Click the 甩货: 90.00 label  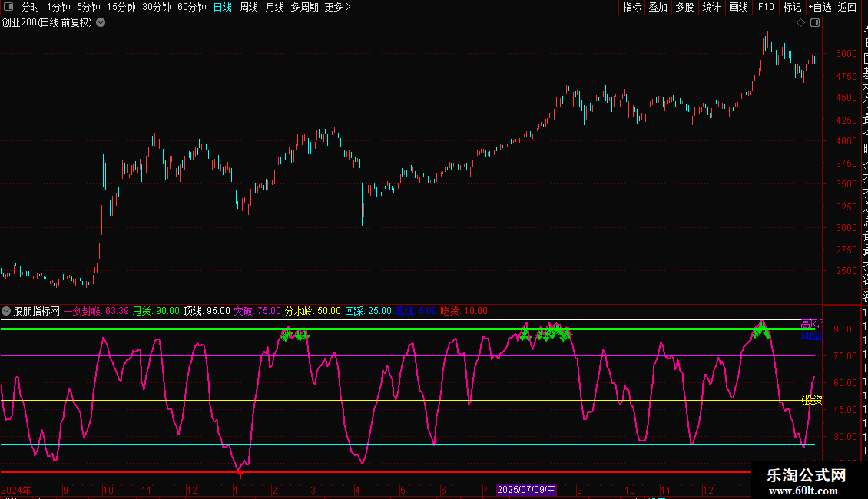tap(156, 311)
